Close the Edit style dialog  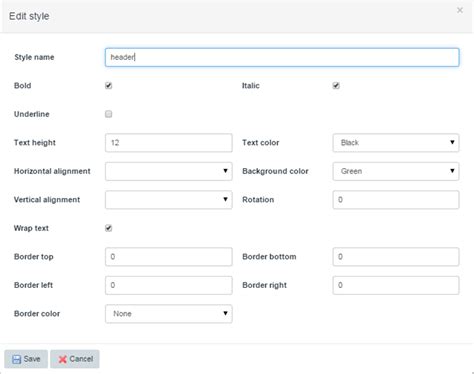tap(460, 10)
